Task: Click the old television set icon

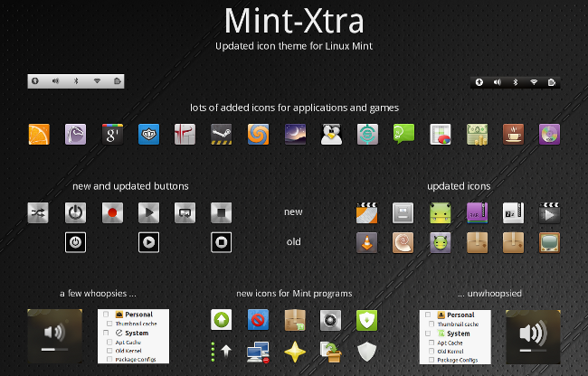Action: tap(549, 242)
